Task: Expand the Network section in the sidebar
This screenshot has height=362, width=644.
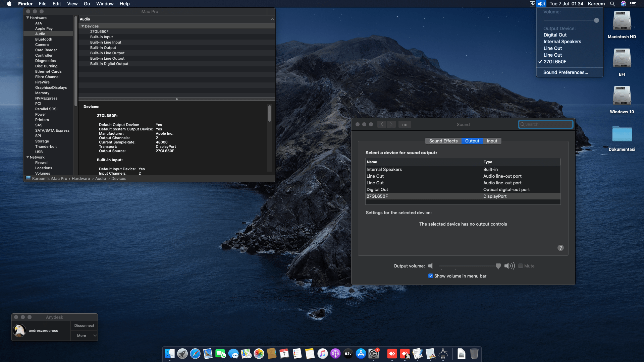Action: click(28, 157)
